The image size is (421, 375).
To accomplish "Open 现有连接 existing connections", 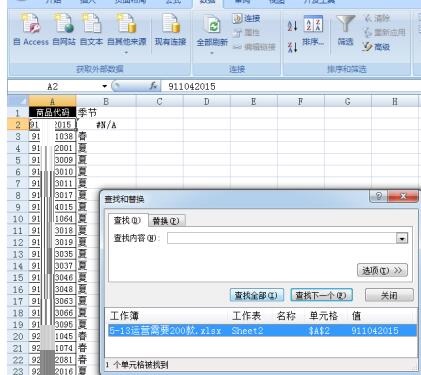I will point(170,30).
